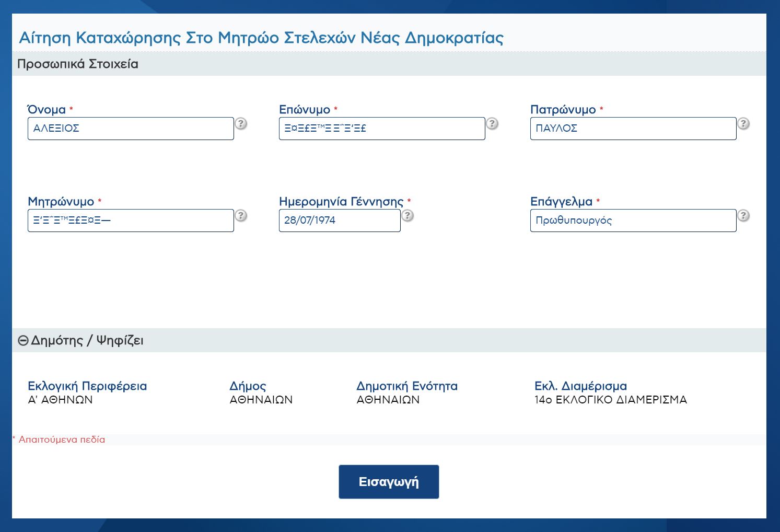Image resolution: width=780 pixels, height=532 pixels.
Task: Click the Προσωπικά Στοιχεία section header
Action: tap(78, 64)
